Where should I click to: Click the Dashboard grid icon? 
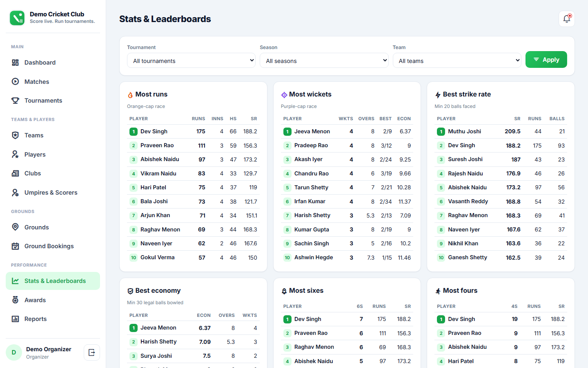pyautogui.click(x=16, y=63)
